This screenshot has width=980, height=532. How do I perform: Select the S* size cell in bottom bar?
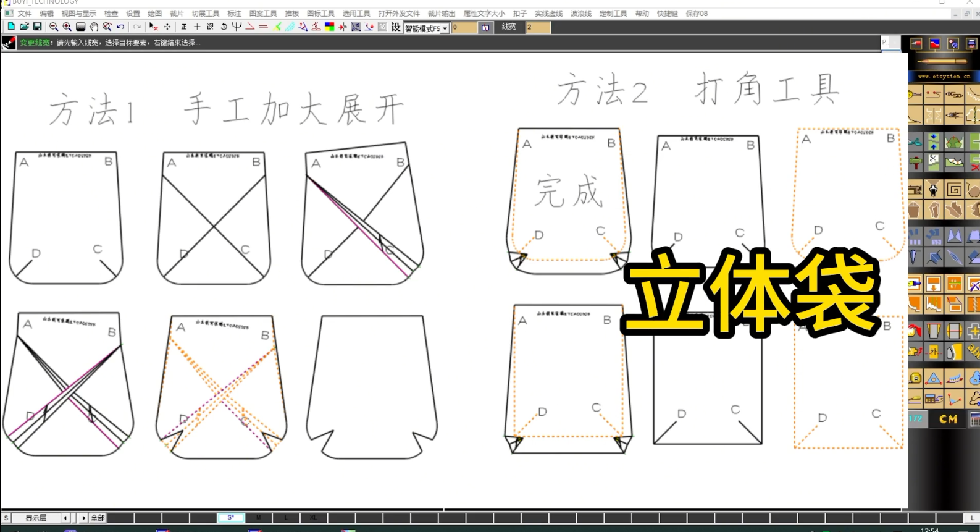[x=231, y=518]
